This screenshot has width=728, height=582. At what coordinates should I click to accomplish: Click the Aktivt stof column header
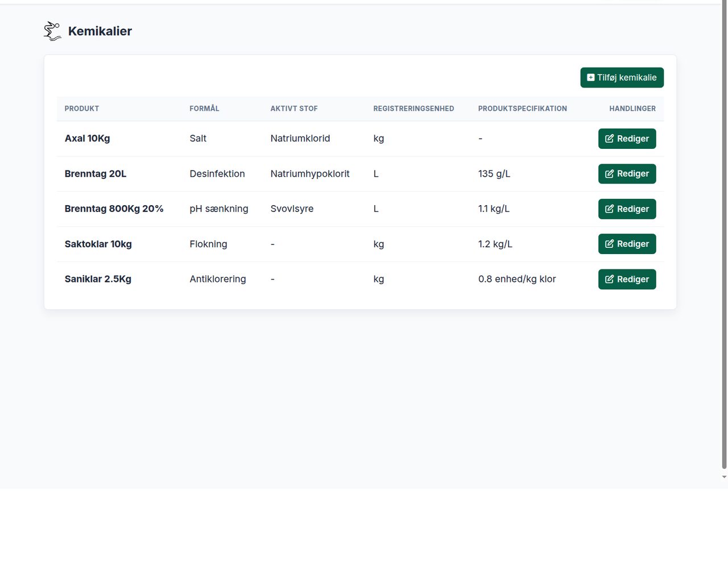tap(294, 109)
